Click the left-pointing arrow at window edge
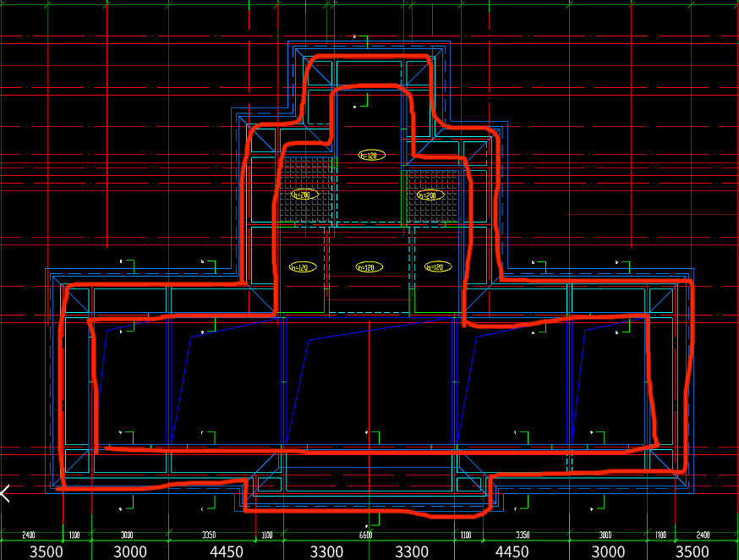The width and height of the screenshot is (739, 560). click(5, 492)
